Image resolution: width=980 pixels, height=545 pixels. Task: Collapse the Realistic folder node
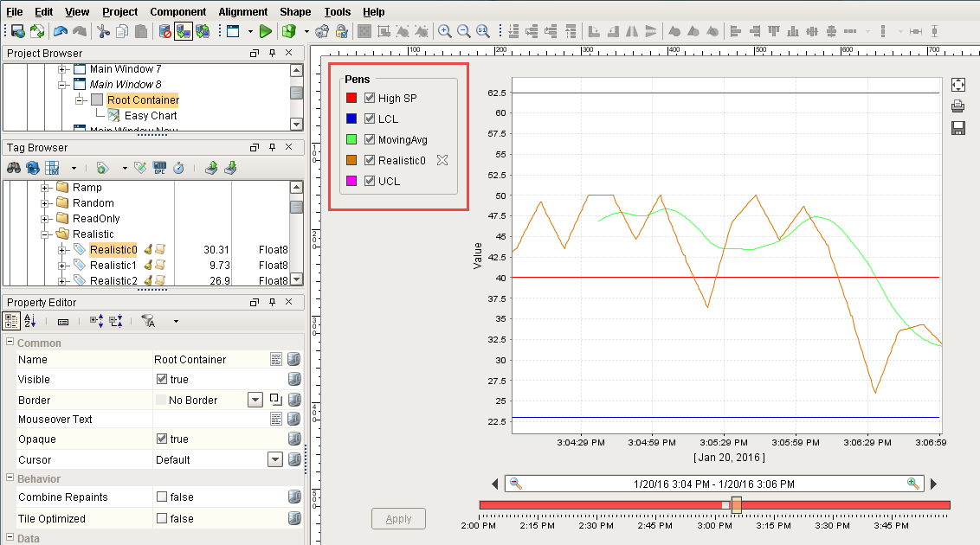click(x=45, y=234)
